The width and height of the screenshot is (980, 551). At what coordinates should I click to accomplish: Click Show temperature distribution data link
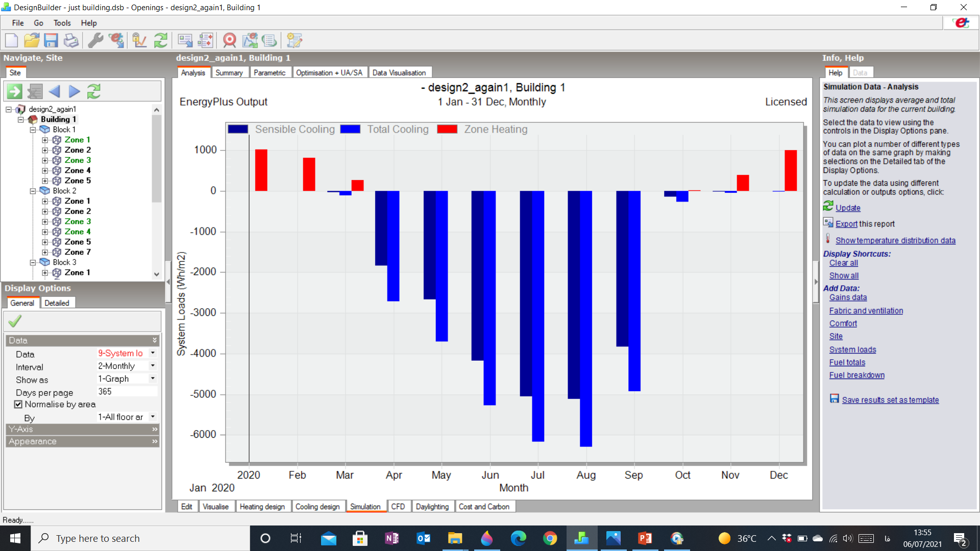[895, 241]
